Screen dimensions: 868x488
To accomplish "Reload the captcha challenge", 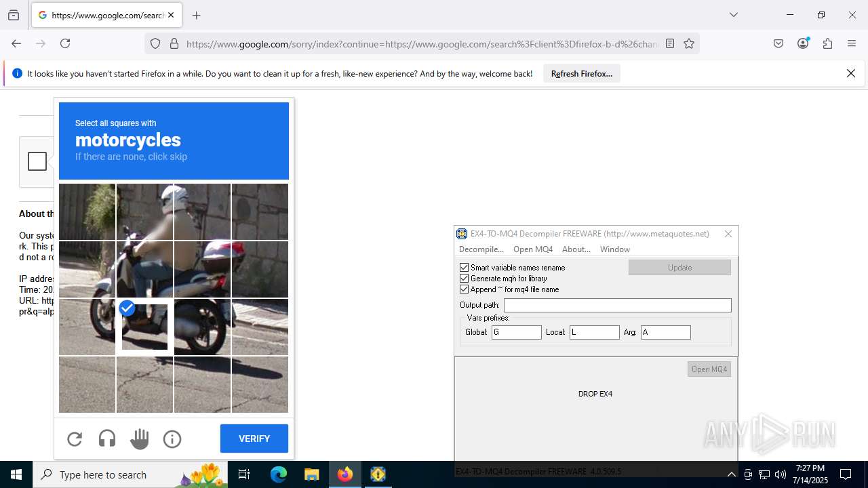I will tap(75, 439).
